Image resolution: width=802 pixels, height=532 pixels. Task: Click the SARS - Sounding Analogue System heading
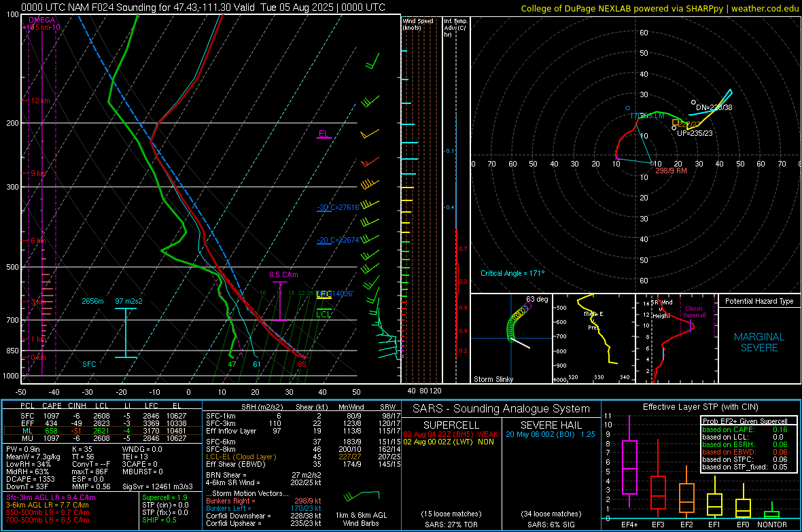point(501,409)
